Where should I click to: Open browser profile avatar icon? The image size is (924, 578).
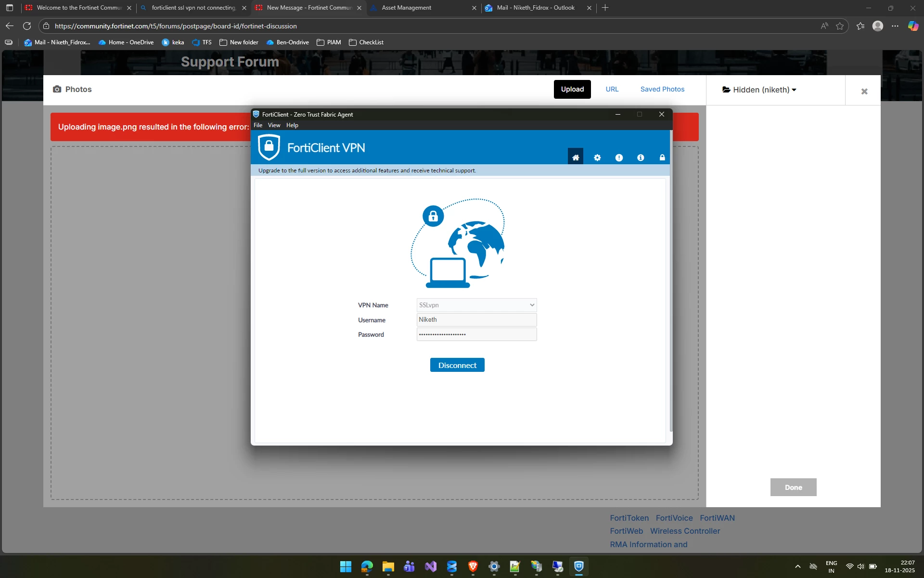[878, 26]
